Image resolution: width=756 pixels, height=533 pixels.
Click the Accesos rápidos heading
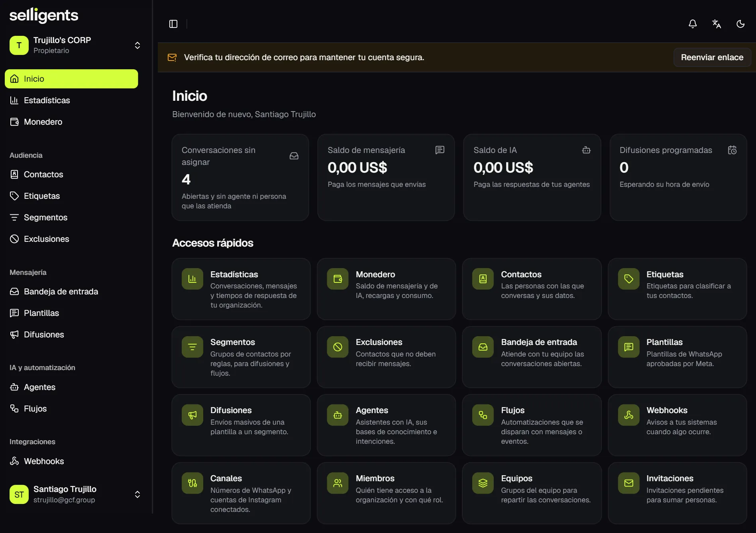(213, 243)
